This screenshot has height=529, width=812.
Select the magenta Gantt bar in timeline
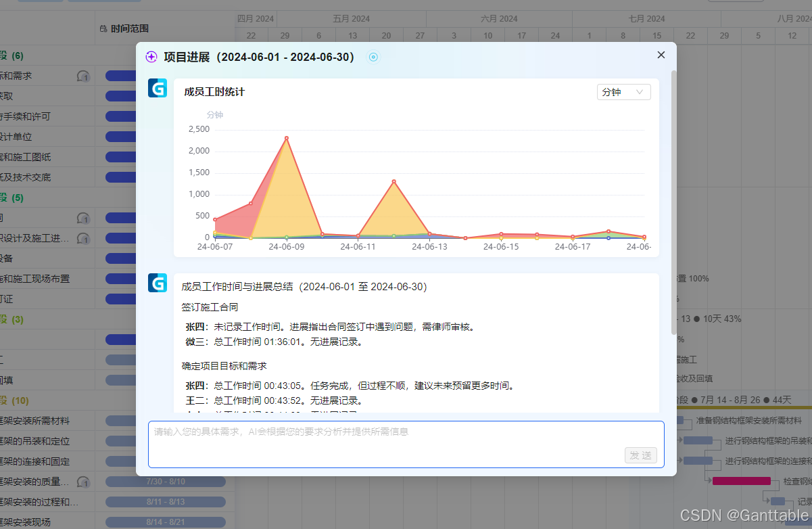[741, 481]
